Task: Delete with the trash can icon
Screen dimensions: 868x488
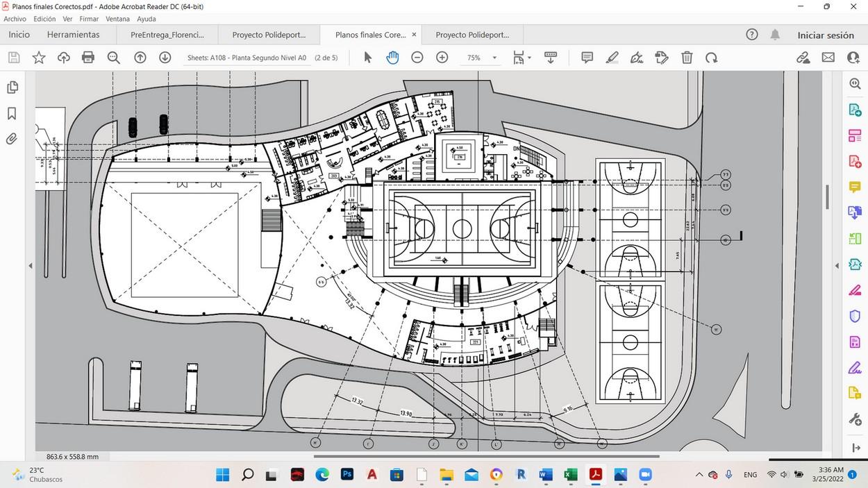Action: tap(687, 58)
